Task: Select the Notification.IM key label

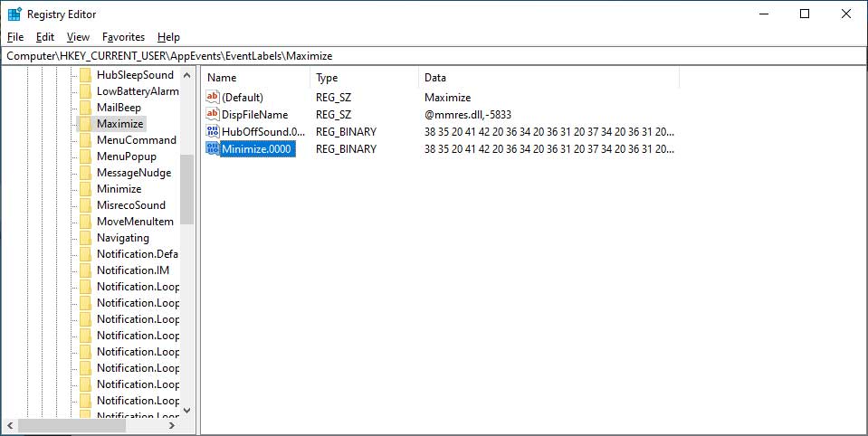Action: tap(133, 270)
